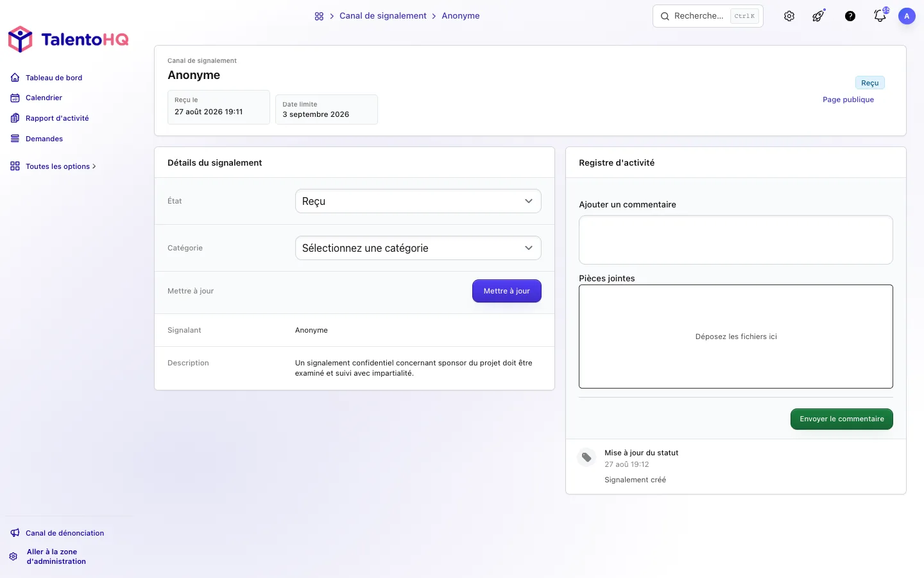Click the Ctrl K shortcut badge
This screenshot has width=924, height=578.
coord(745,16)
